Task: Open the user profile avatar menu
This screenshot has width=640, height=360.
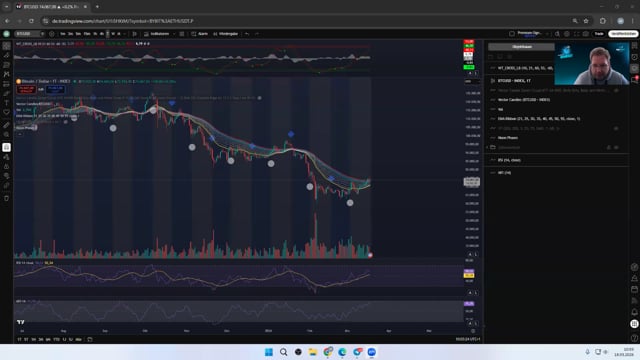Action: click(x=7, y=34)
